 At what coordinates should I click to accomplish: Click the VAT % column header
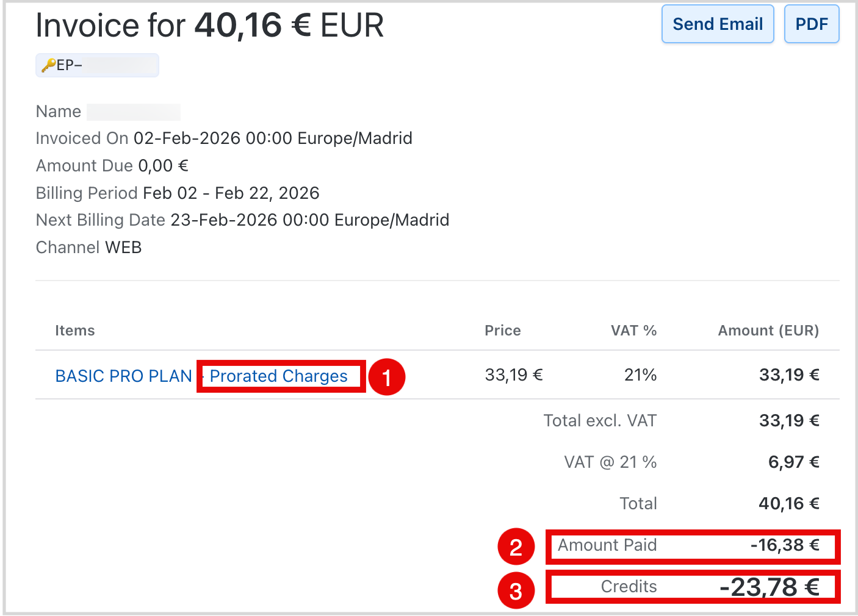[x=633, y=331]
